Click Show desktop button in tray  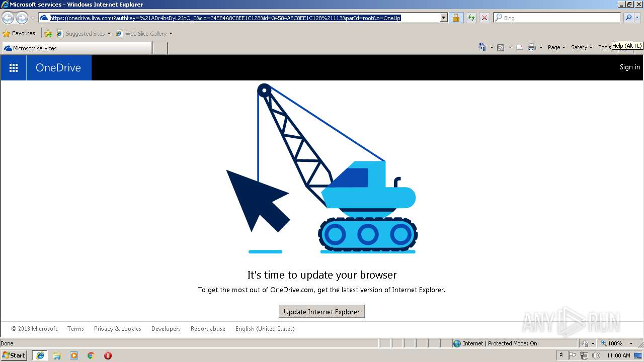click(x=638, y=355)
